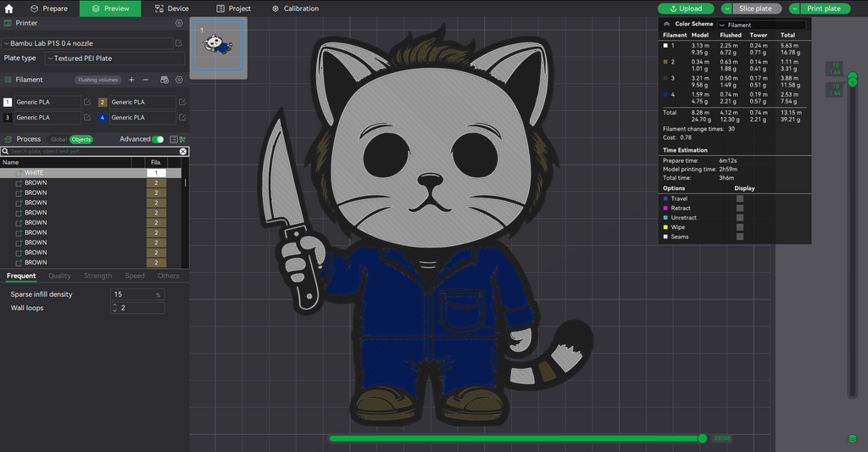Viewport: 868px width, 452px height.
Task: Click filament 2 brown color swatch
Action: (x=103, y=103)
